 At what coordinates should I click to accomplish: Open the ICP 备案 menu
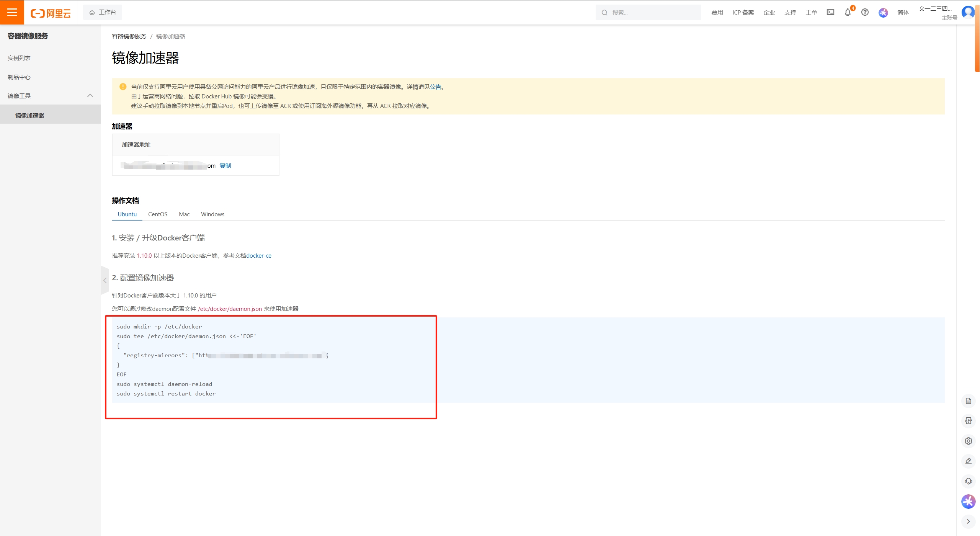click(743, 13)
